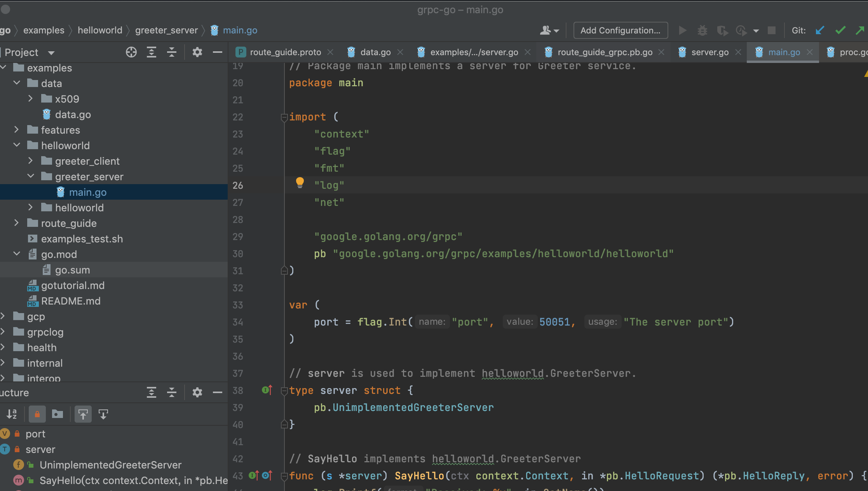Screen dimensions: 868x491
Task: Toggle autoscroll to source in Structure panel
Action: [83, 414]
